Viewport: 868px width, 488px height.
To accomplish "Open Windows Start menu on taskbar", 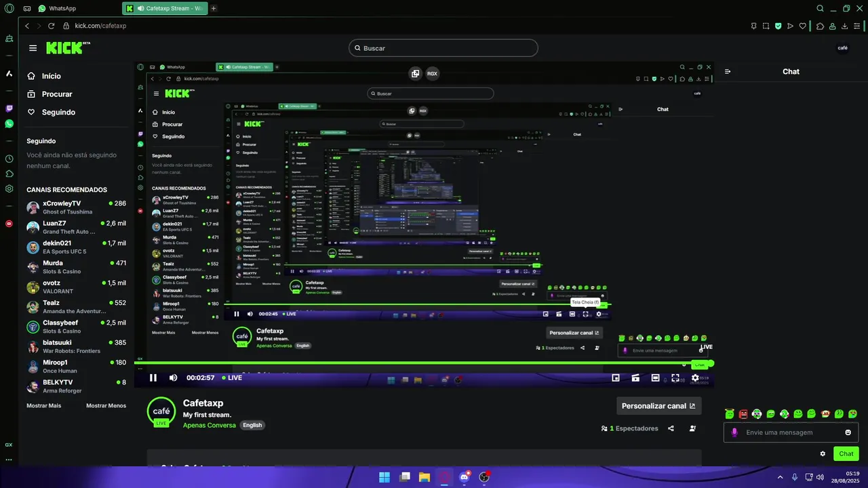I will tap(384, 476).
